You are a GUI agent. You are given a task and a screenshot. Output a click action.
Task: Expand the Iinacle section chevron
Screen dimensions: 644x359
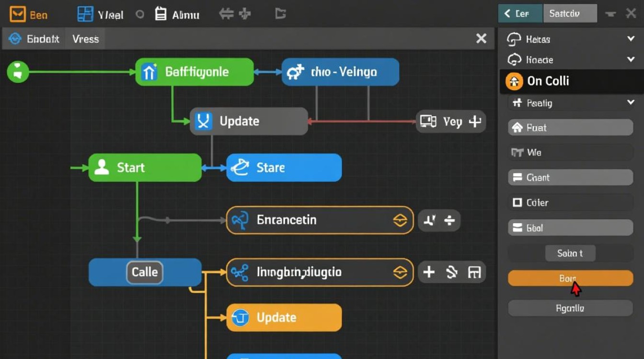coord(631,60)
